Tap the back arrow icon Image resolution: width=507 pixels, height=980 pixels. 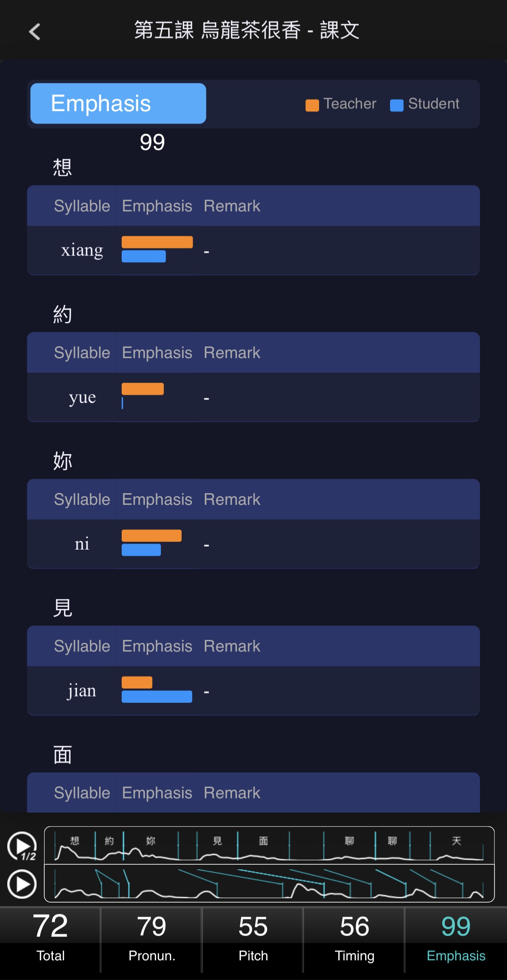(x=35, y=31)
